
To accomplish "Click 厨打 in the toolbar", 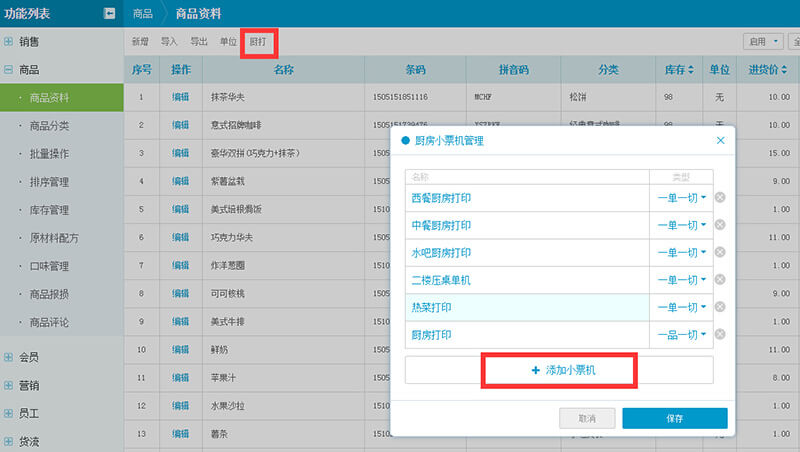I will (x=258, y=42).
